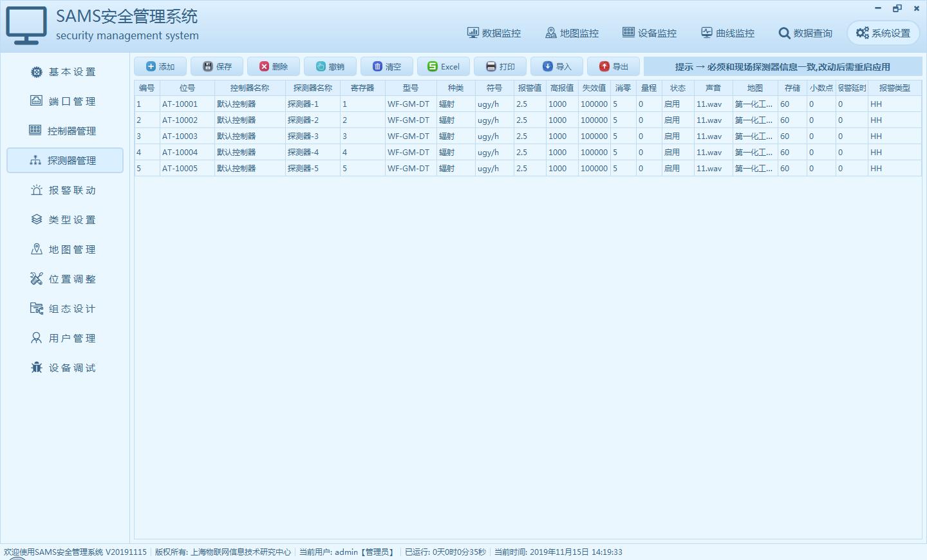
Task: Click 启用 status in row AT-10001
Action: 678,104
